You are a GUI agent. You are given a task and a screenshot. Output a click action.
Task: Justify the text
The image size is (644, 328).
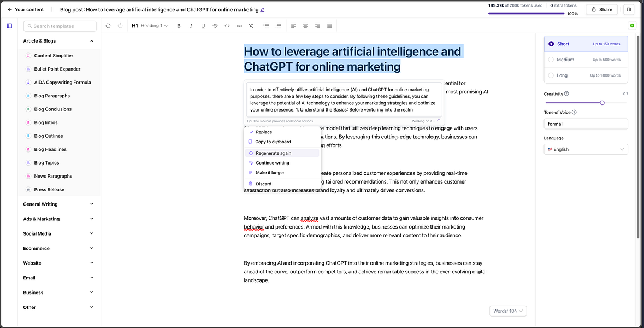(x=329, y=26)
